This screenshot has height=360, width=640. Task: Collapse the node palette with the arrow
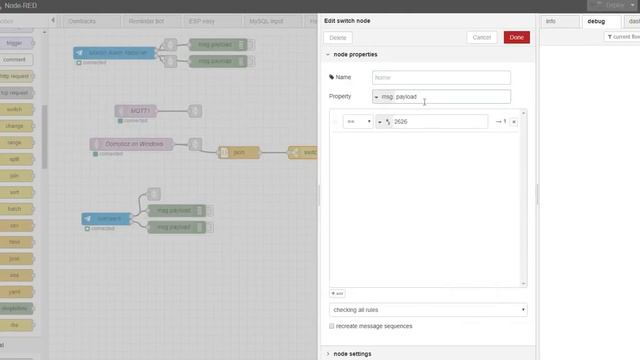point(53,20)
